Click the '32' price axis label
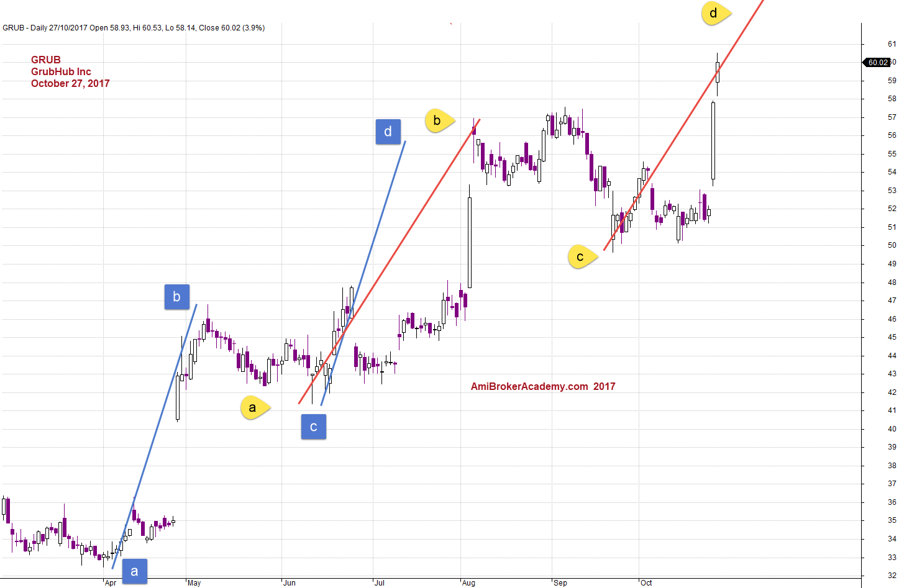Viewport: 899px width, 588px height. (x=892, y=576)
